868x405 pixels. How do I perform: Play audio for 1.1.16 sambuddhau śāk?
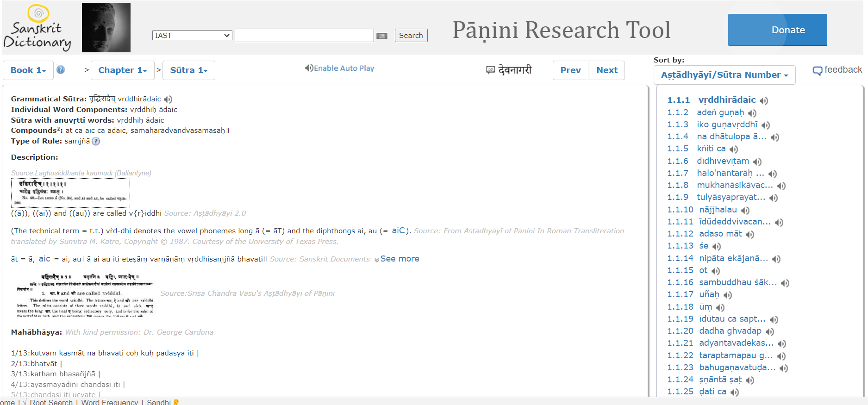coord(785,283)
